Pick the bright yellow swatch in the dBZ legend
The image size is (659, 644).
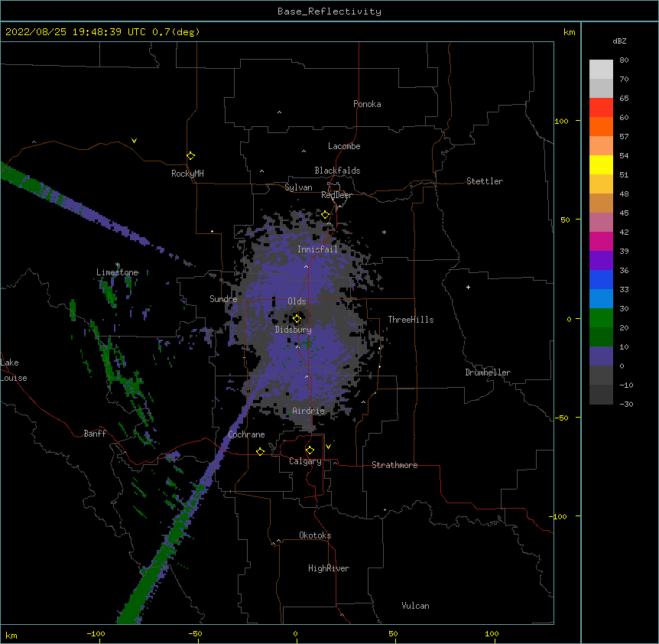coord(601,164)
